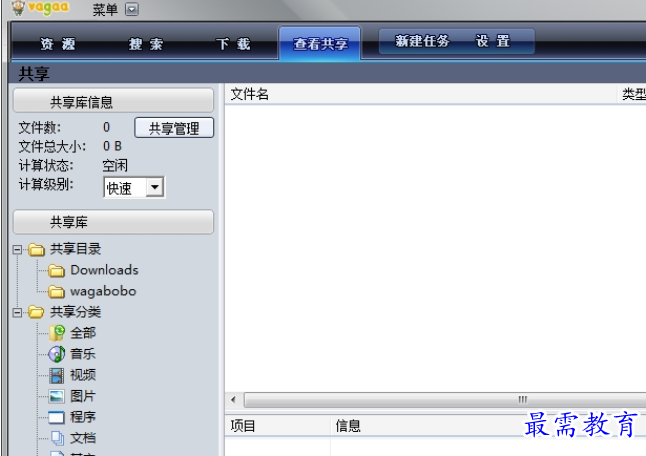Image resolution: width=646 pixels, height=456 pixels.
Task: Click the 全部 category icon
Action: (x=57, y=333)
